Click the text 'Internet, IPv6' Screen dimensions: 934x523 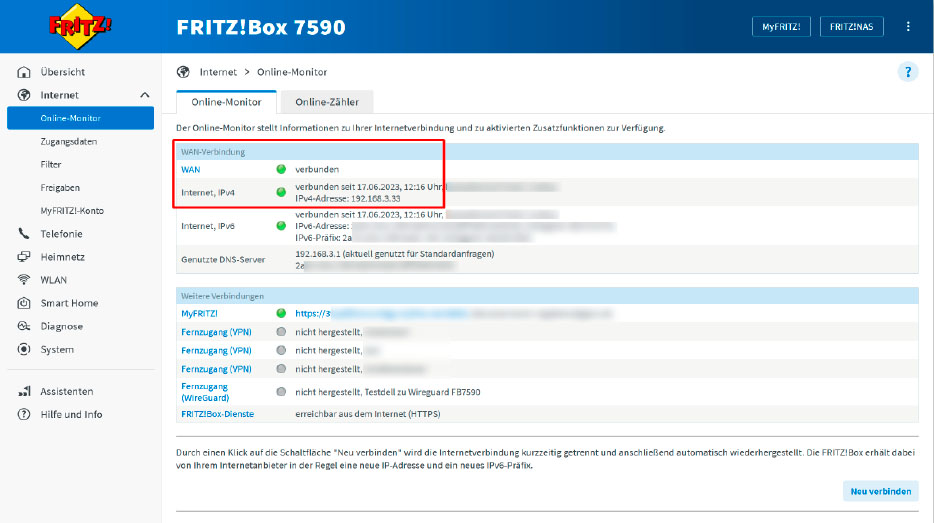[x=208, y=226]
